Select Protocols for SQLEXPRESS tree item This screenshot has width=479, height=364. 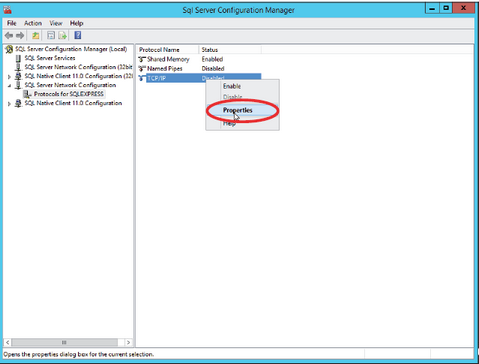(69, 94)
